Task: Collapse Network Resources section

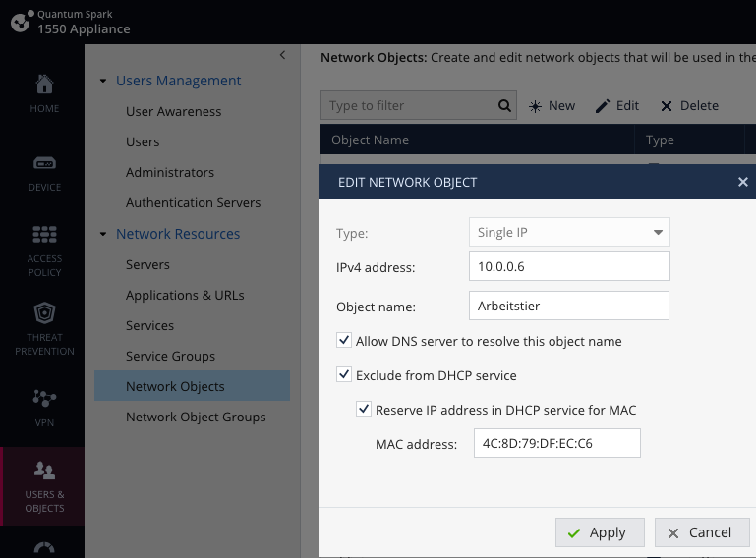Action: pyautogui.click(x=102, y=234)
